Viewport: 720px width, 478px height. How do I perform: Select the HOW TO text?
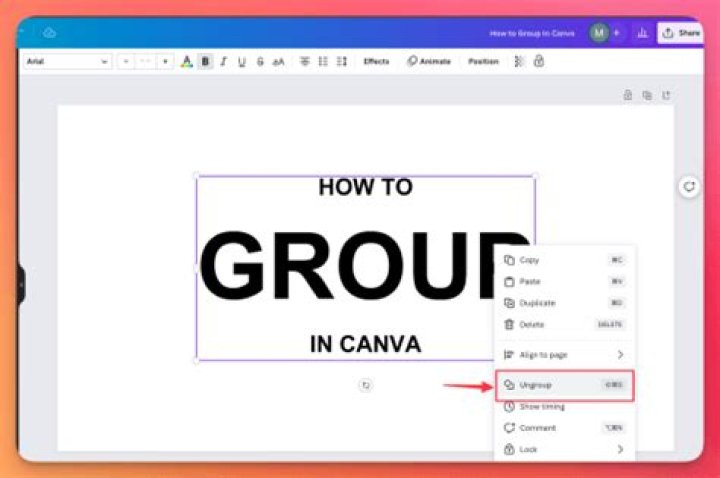click(366, 187)
